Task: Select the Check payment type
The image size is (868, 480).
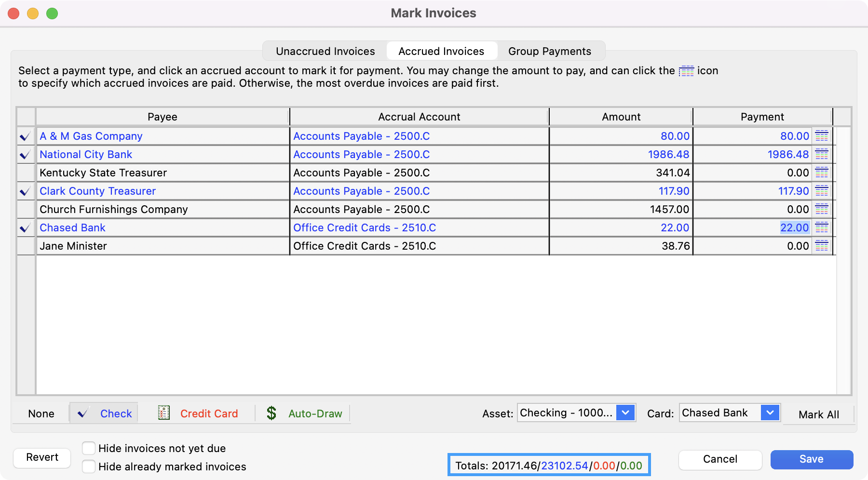Action: [105, 413]
